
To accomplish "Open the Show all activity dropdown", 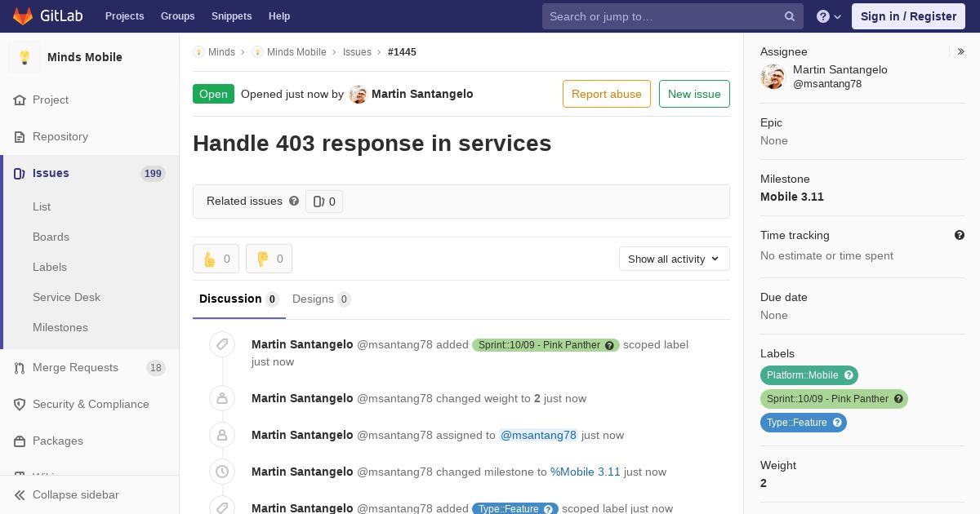I will click(x=674, y=259).
